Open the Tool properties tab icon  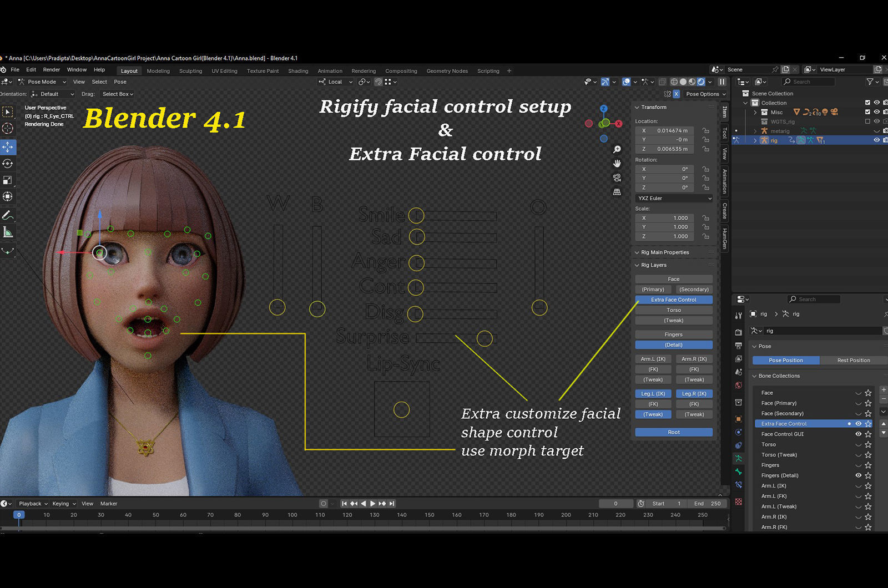(738, 316)
